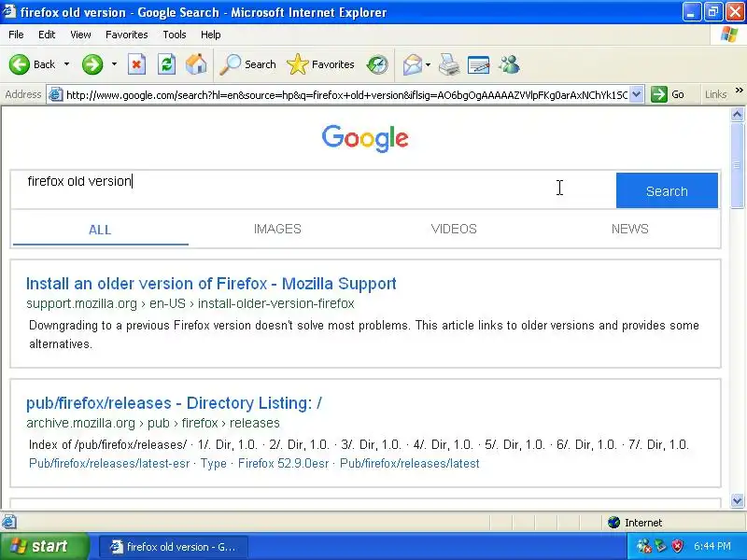Click inside the Address bar URL field
The width and height of the screenshot is (747, 560).
[x=346, y=95]
